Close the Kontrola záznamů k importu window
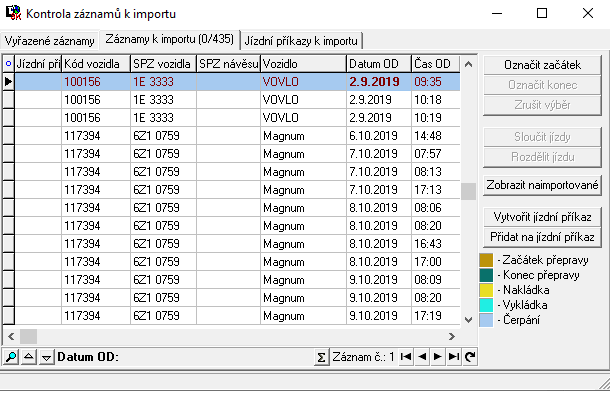 coord(588,13)
